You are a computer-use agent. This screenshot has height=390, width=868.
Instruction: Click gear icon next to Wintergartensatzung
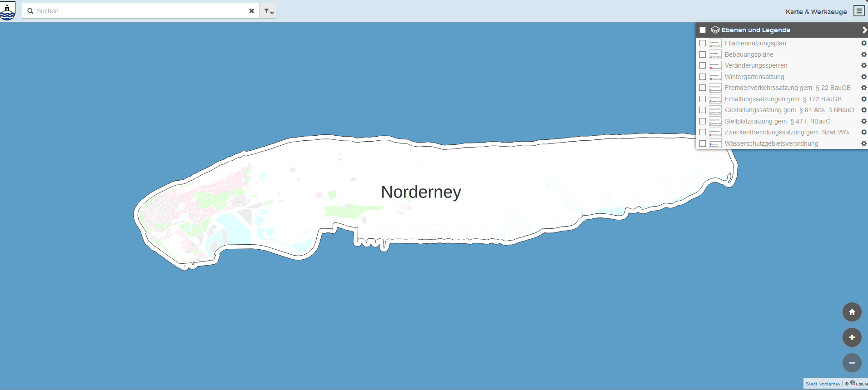point(863,77)
